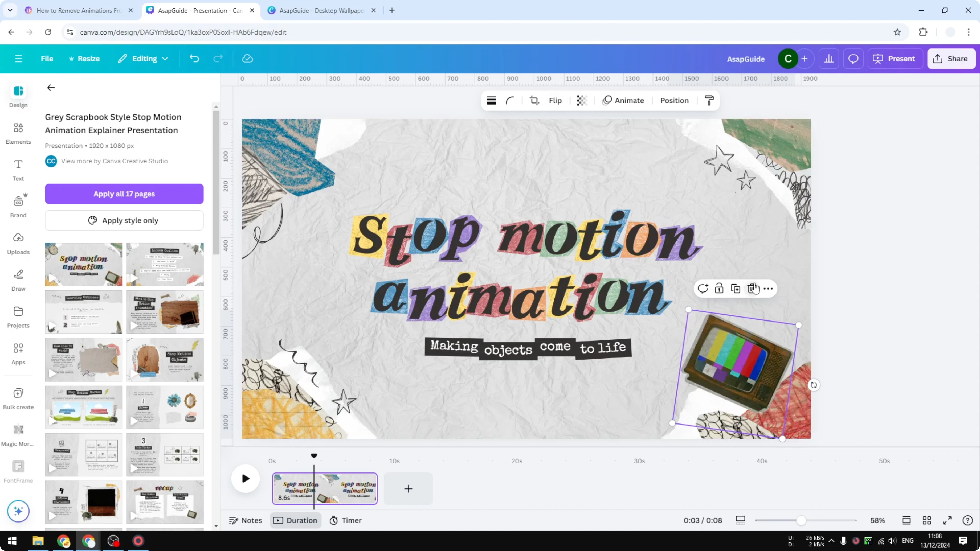Adjust the zoom slider at bottom
Screen dimensions: 980x551
pyautogui.click(x=802, y=520)
